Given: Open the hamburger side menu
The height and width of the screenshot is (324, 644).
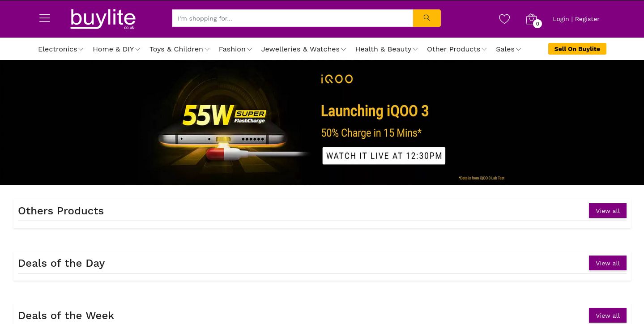Looking at the screenshot, I should [45, 18].
